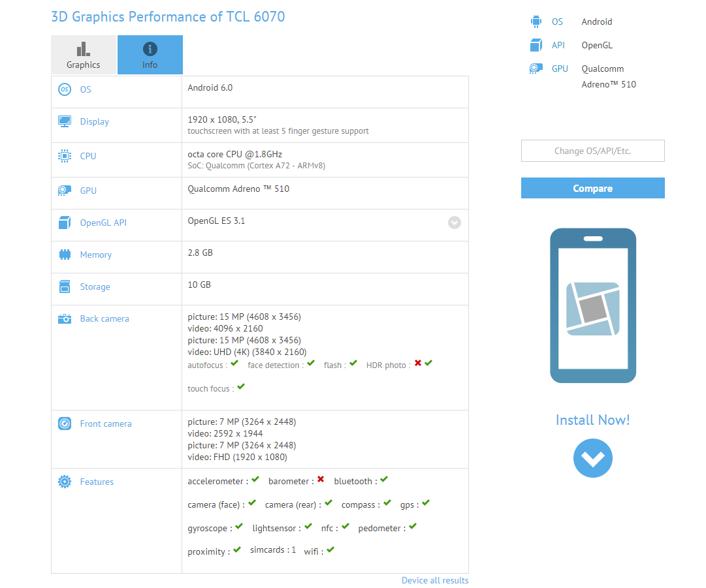This screenshot has width=706, height=588.
Task: Click the flash check mark
Action: pyautogui.click(x=353, y=363)
